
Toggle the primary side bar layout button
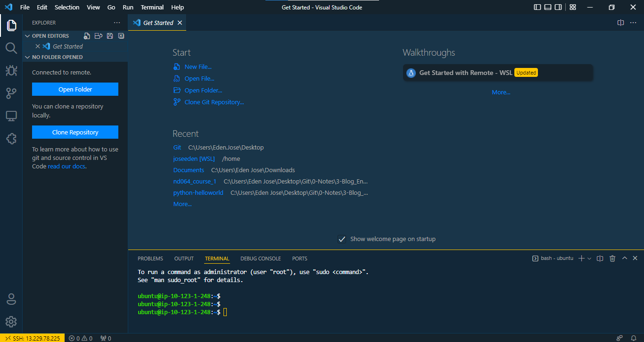537,8
